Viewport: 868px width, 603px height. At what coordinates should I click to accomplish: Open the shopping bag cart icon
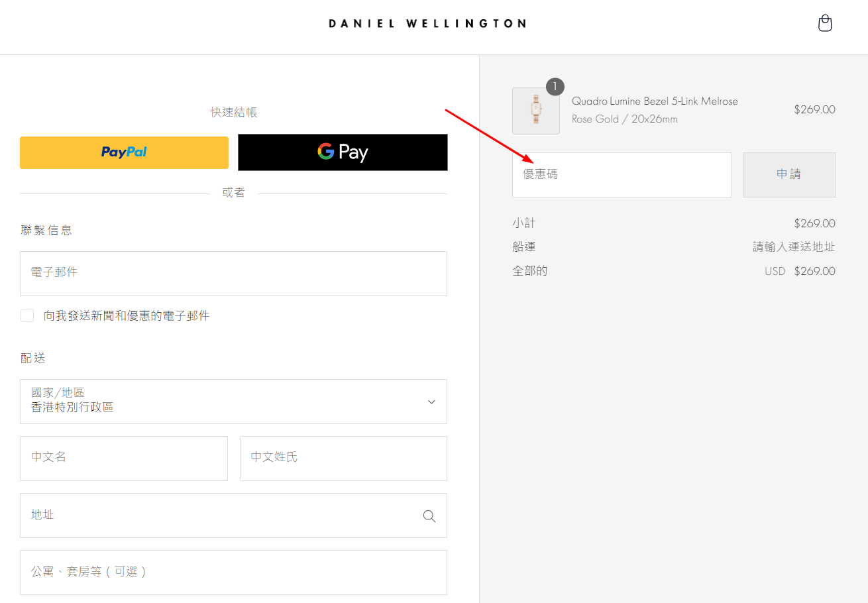(x=825, y=23)
